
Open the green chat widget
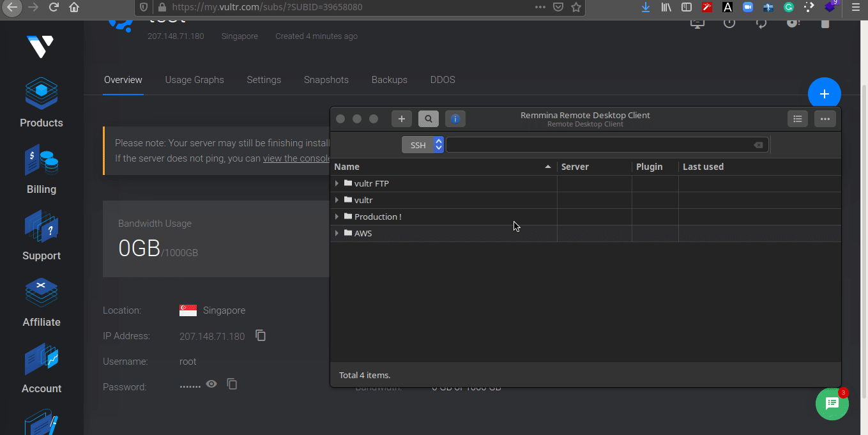(x=832, y=404)
